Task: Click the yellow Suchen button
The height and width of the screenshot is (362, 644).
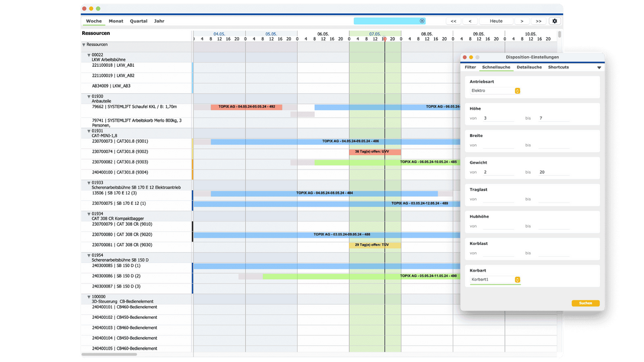Action: (x=585, y=303)
